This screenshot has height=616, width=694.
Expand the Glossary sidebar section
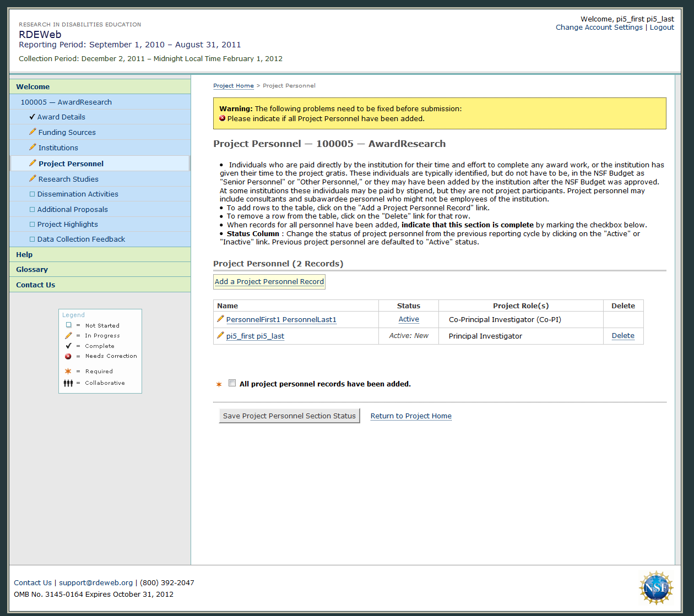32,269
